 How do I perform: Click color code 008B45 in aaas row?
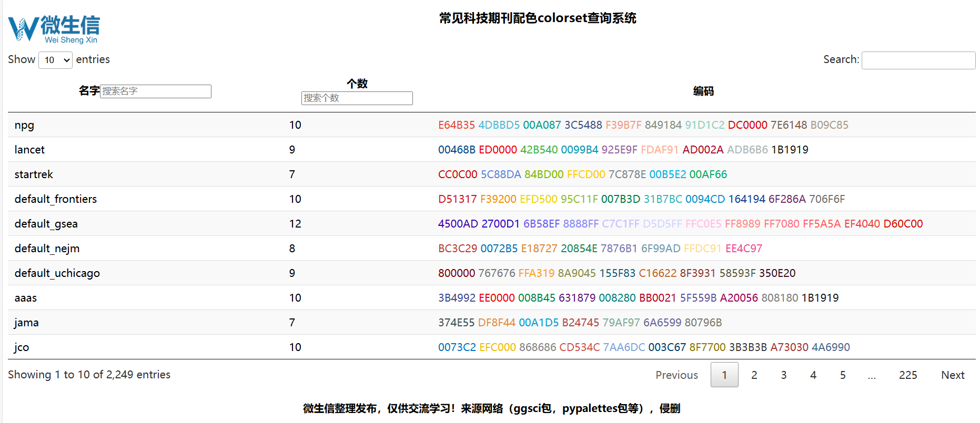click(537, 298)
